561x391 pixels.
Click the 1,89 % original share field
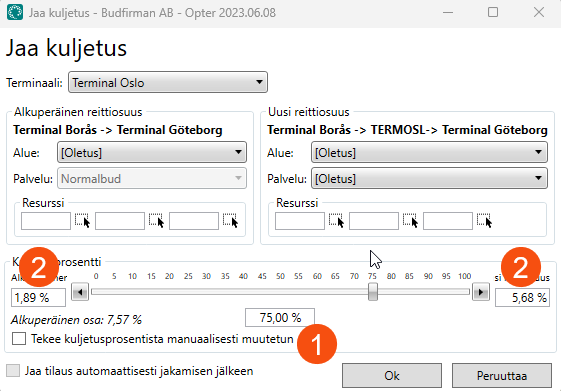pos(38,298)
